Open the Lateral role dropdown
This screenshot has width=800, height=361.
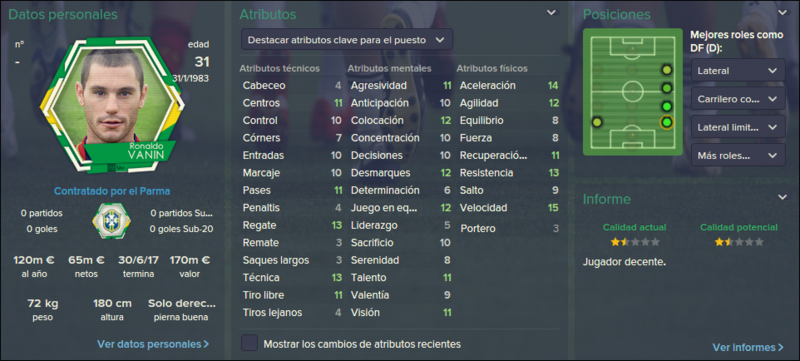[738, 70]
